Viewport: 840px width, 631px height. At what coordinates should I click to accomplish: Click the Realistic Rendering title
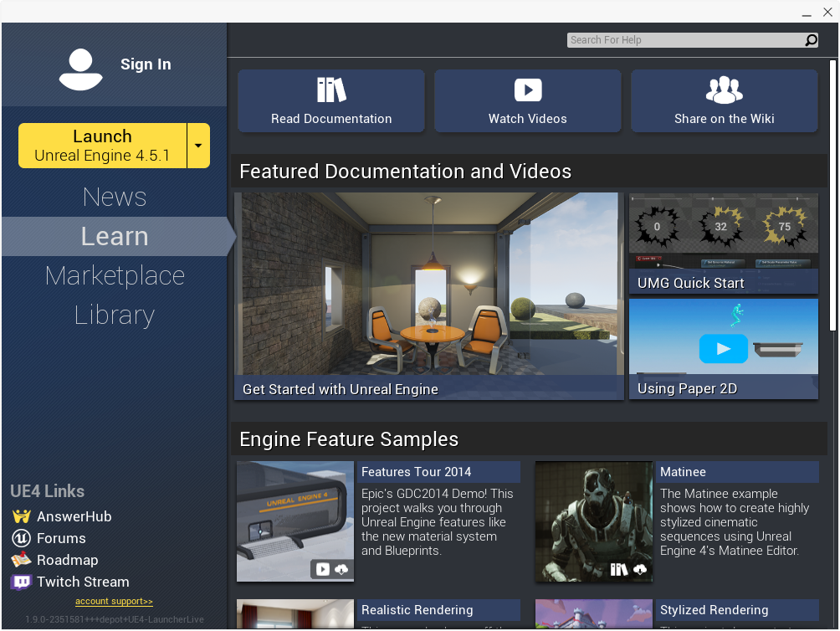point(417,610)
